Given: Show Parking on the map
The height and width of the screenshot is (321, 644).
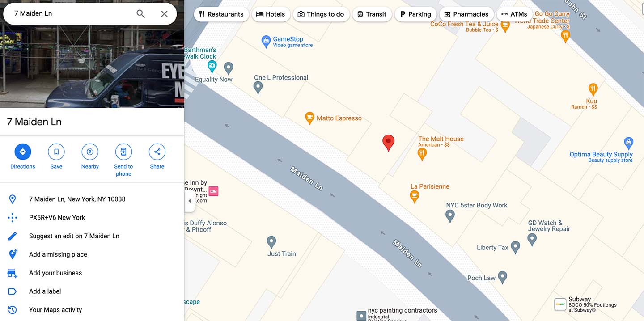Looking at the screenshot, I should (x=415, y=14).
